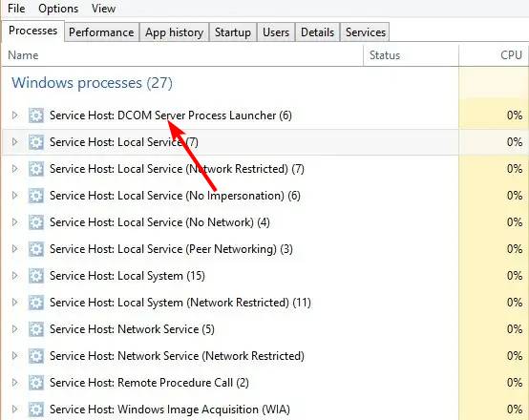Screen dimensions: 529x420
Task: Expand Local System (Network Restricted) group
Action: tap(14, 302)
